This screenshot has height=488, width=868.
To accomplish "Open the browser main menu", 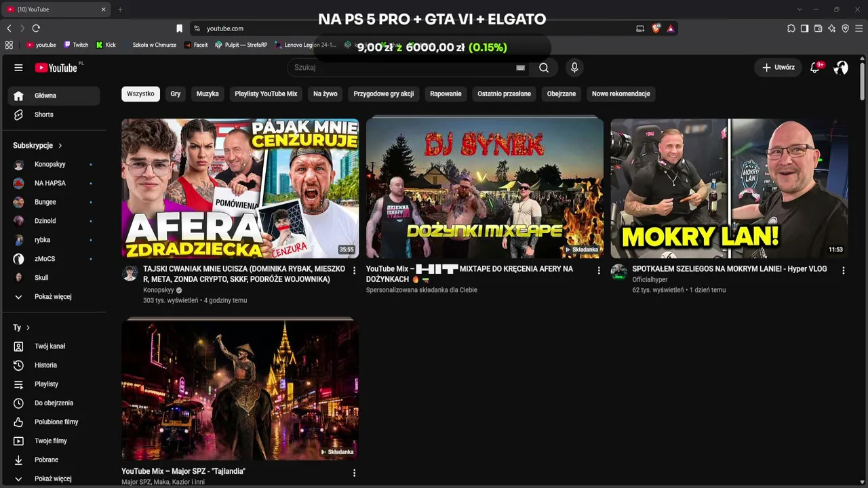I will click(x=859, y=28).
